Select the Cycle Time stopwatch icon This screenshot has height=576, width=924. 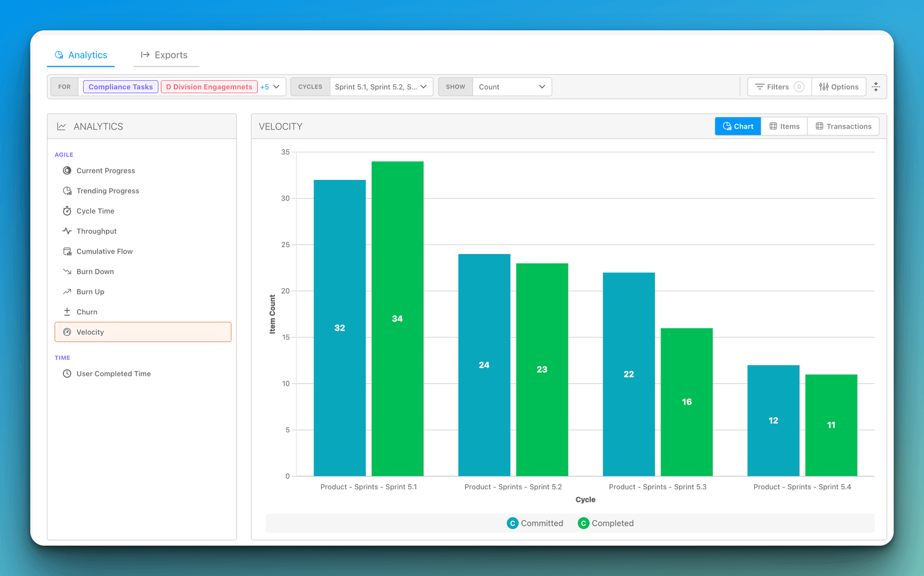click(x=67, y=211)
